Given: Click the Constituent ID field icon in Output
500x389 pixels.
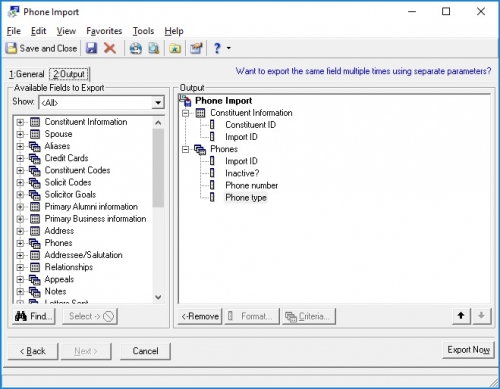Looking at the screenshot, I should [212, 125].
